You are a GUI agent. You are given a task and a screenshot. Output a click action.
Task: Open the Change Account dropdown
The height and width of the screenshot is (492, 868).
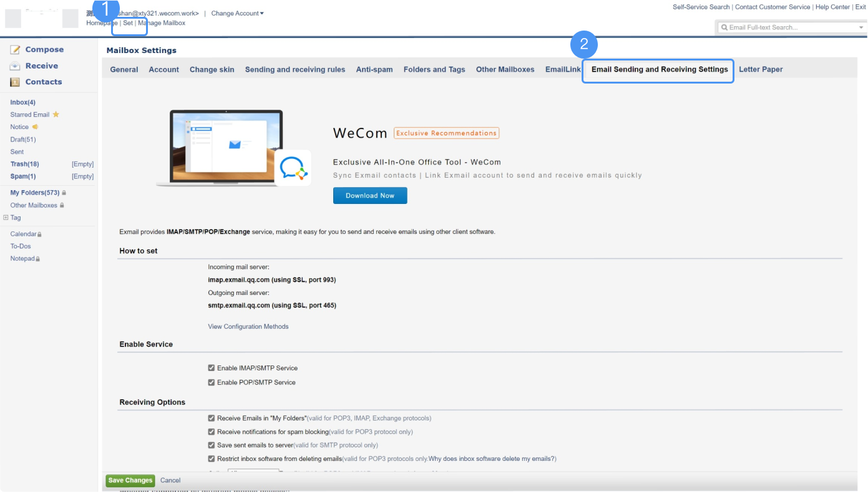tap(237, 13)
